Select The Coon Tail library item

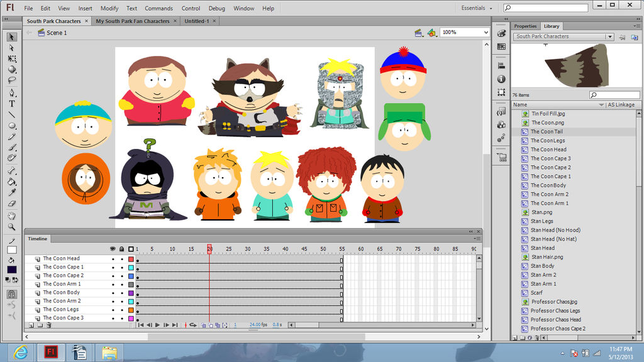tap(547, 131)
